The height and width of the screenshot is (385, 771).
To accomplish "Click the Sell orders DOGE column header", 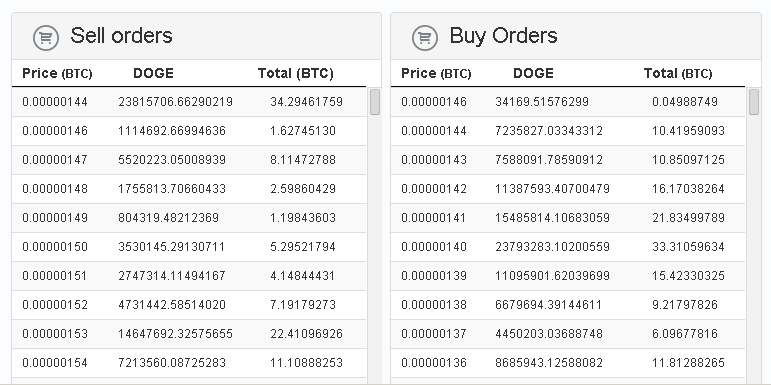I will [x=153, y=74].
